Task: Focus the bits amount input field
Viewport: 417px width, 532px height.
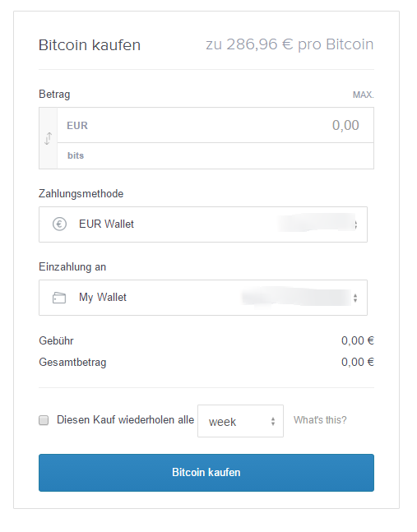Action: (215, 155)
